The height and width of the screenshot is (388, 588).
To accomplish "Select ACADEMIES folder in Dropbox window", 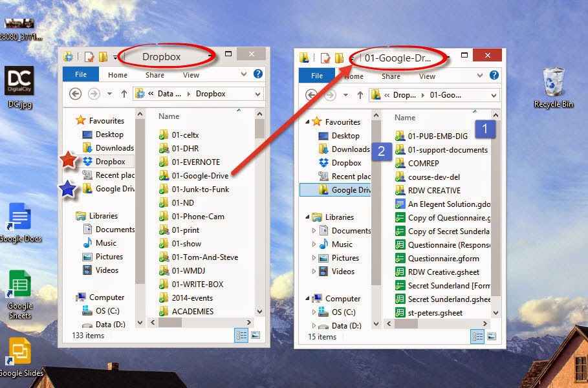I will 186,311.
